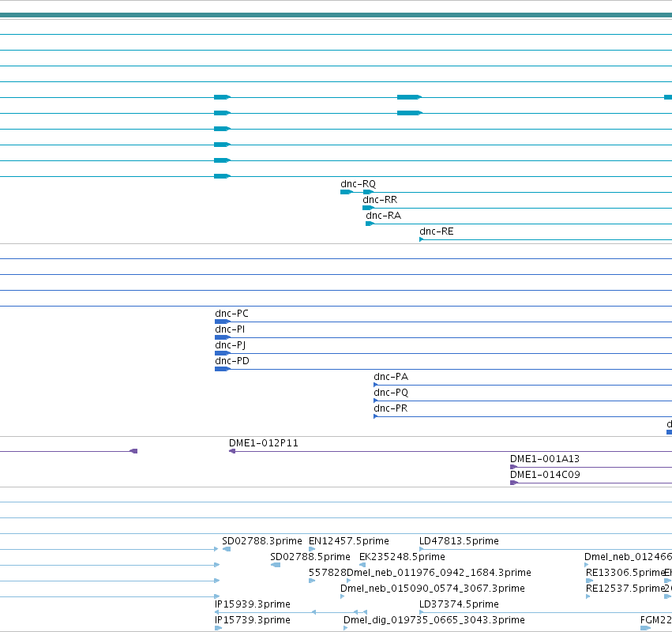This screenshot has height=632, width=672.
Task: Click the SD02788.3prime EST label
Action: [262, 541]
